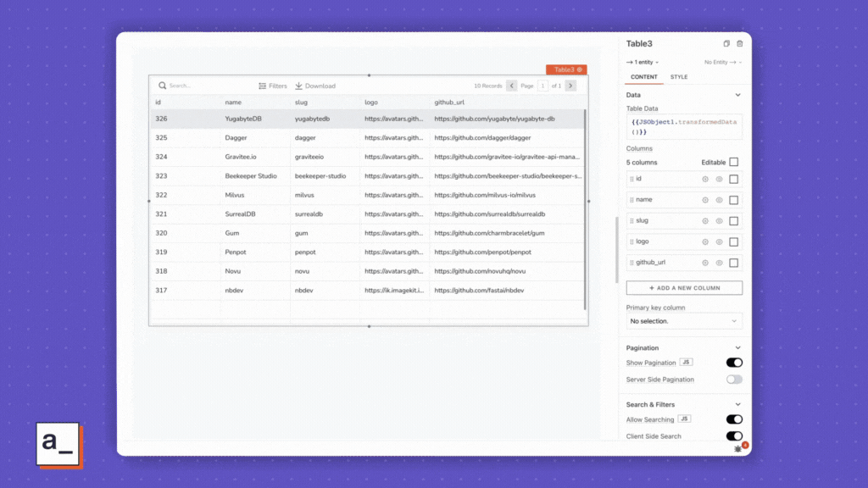
Task: Check editable box for logo column
Action: (x=733, y=242)
